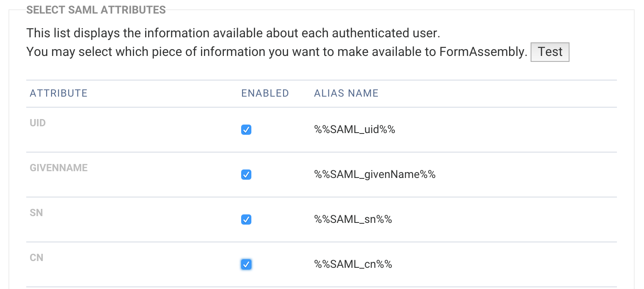Select the %%SAML_givenName%% alias text
The image size is (644, 289).
point(374,175)
